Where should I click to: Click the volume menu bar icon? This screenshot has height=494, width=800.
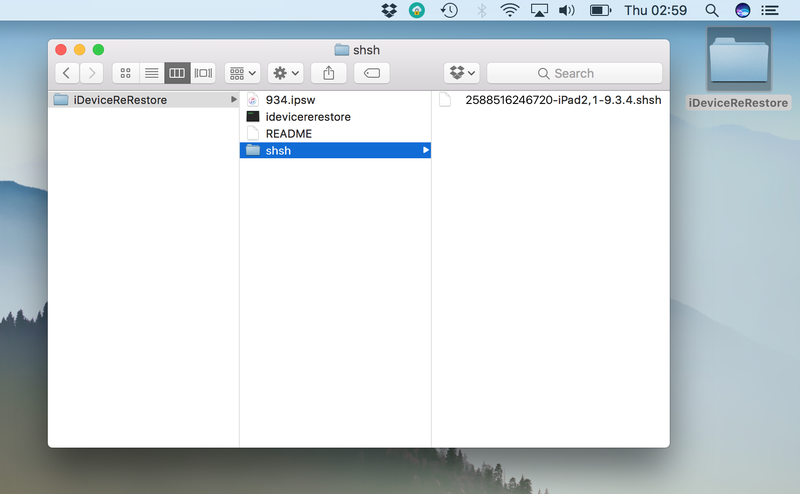click(567, 10)
